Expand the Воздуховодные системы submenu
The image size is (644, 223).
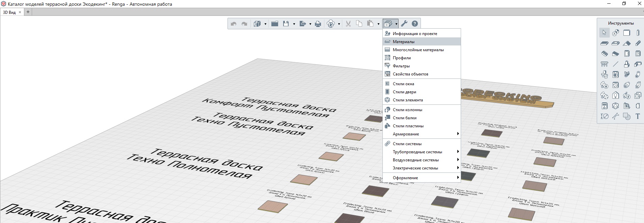(x=422, y=160)
